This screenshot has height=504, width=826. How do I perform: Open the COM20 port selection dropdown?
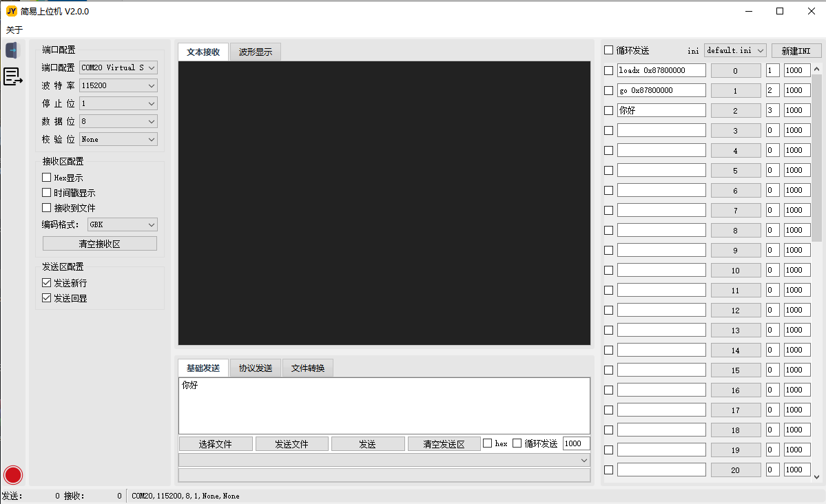coord(117,67)
